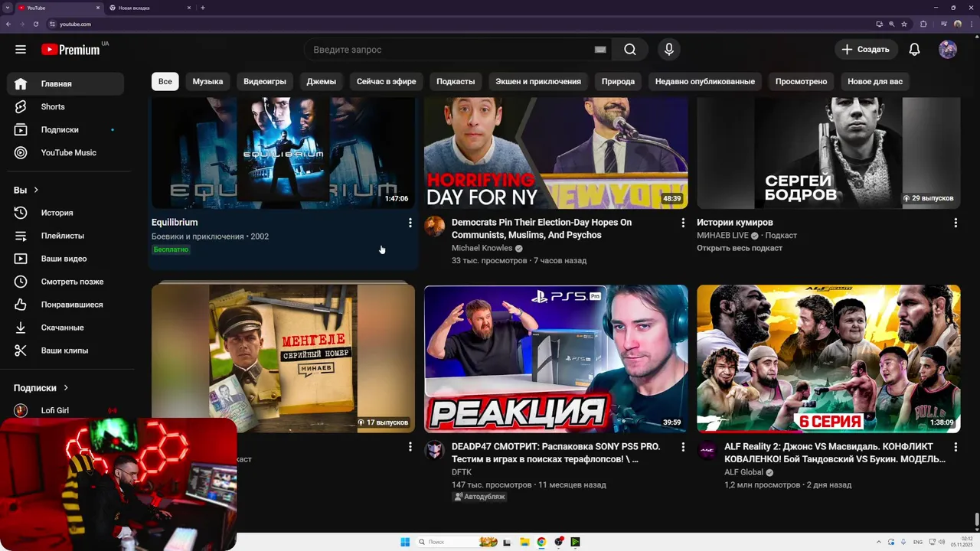
Task: Expand the Вы section chevron
Action: click(x=36, y=190)
